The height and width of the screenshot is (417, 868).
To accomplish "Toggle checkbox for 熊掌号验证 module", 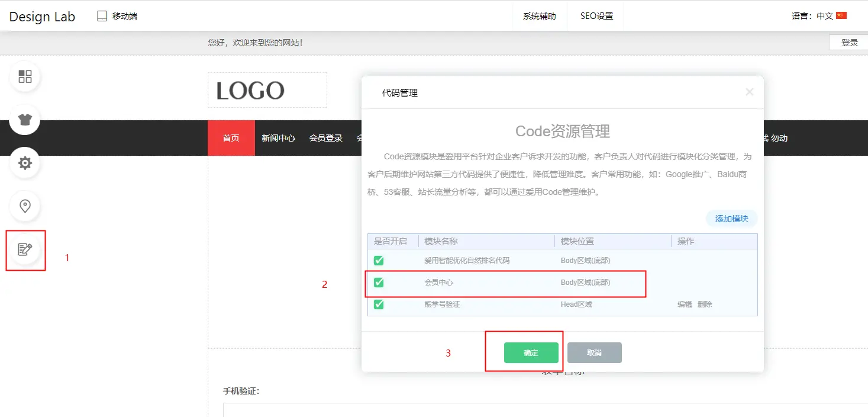I will pyautogui.click(x=379, y=304).
